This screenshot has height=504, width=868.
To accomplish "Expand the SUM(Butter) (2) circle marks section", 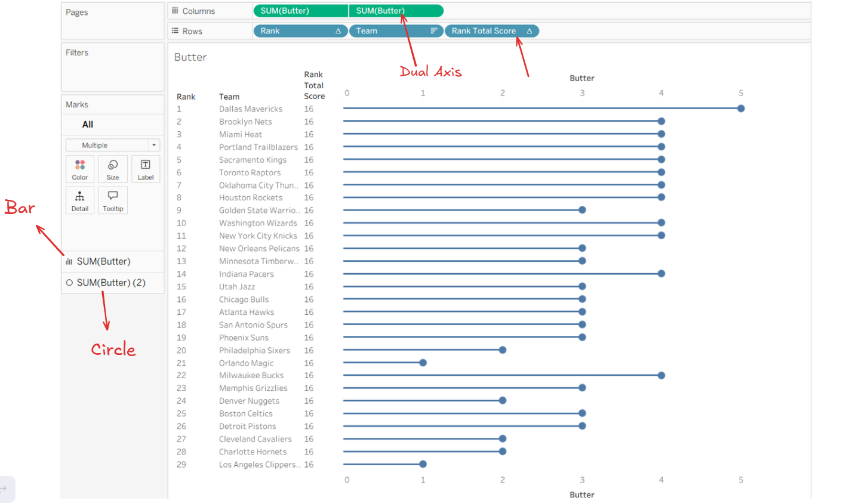I will click(x=111, y=283).
